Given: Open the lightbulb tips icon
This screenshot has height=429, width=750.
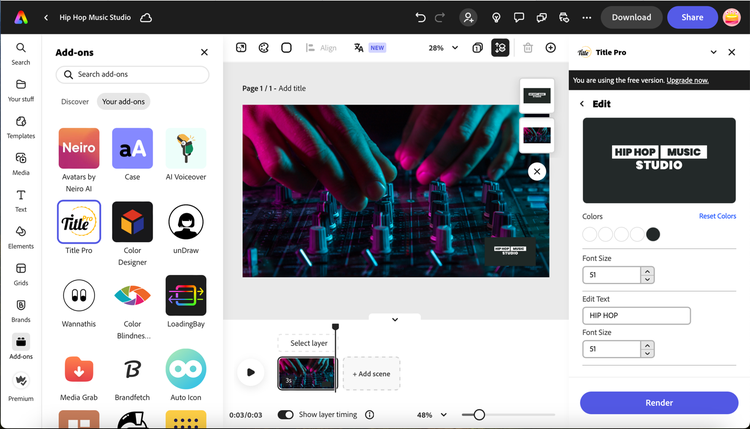Looking at the screenshot, I should coord(496,18).
